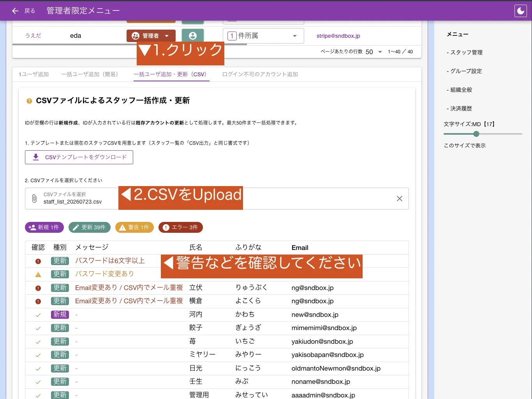
Task: Open the rows-per-page 50 dropdown
Action: coord(374,52)
